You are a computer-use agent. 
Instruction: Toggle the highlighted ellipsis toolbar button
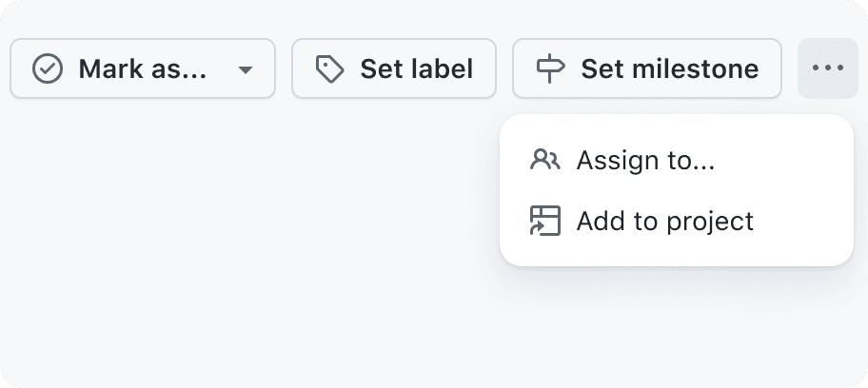(x=828, y=68)
